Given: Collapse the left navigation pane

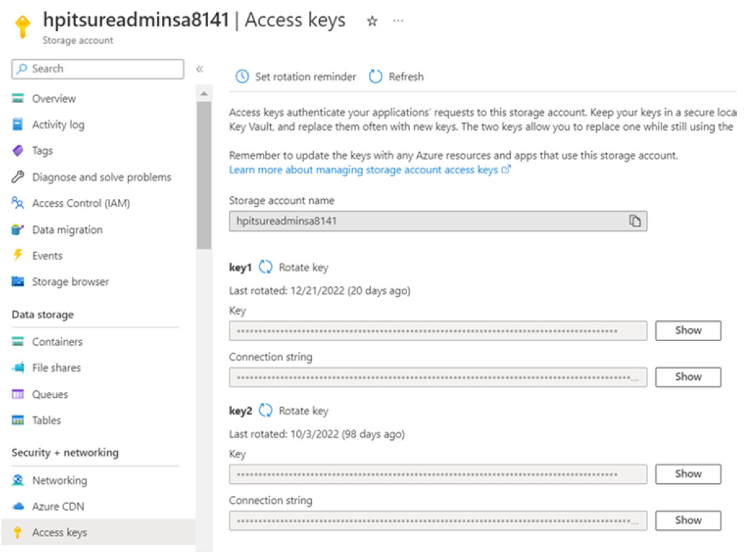Looking at the screenshot, I should [200, 69].
